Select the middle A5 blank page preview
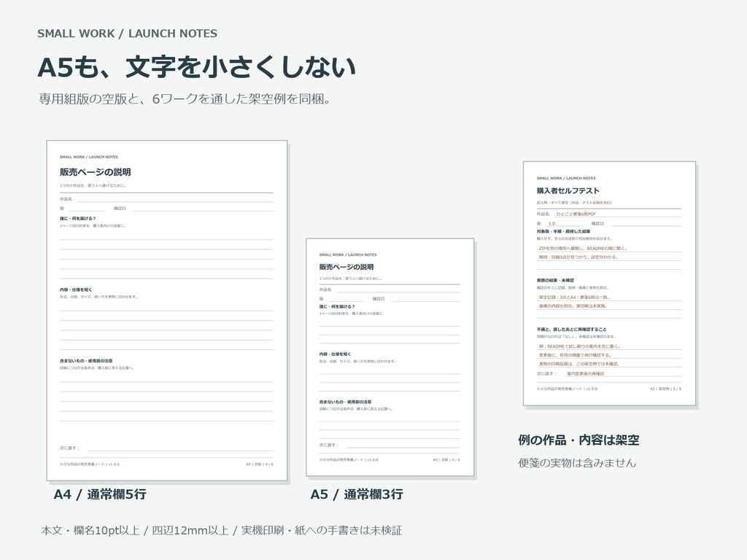747x560 pixels. click(390, 357)
